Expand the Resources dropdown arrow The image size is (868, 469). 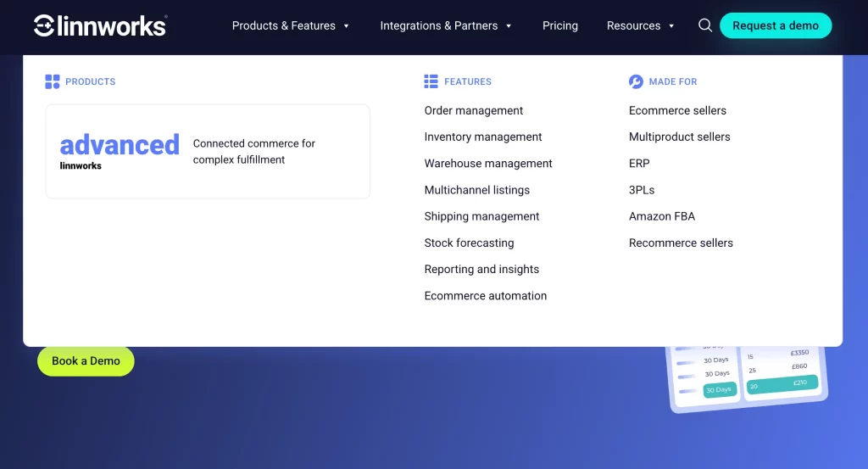click(x=671, y=26)
